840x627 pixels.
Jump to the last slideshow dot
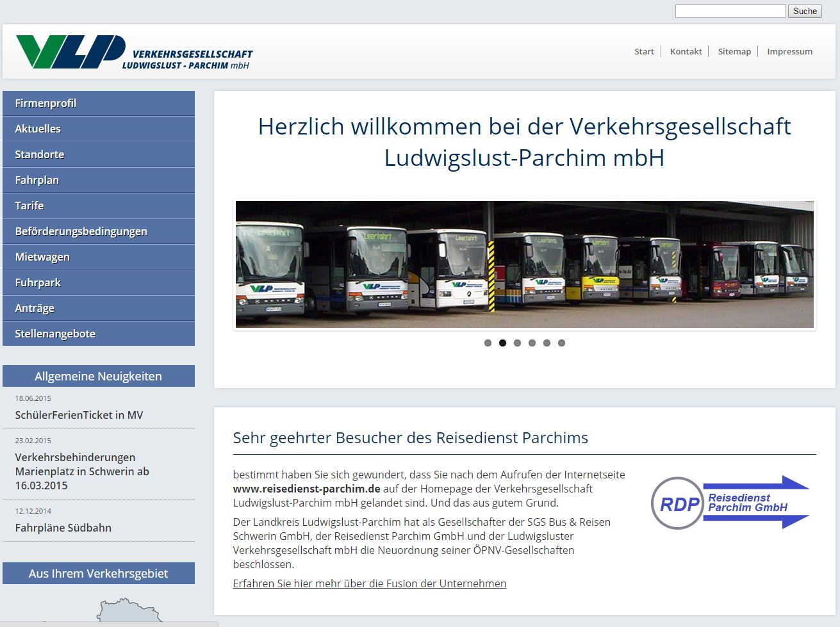tap(561, 343)
